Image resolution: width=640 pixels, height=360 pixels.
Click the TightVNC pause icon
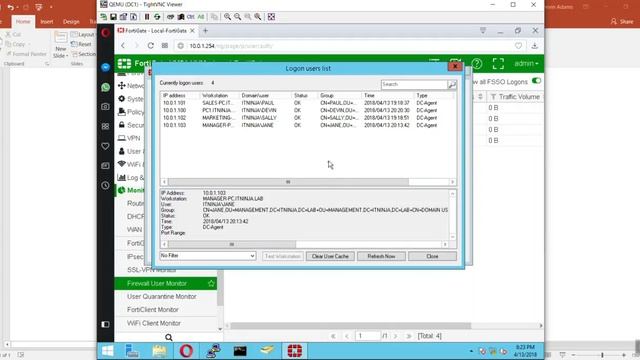tap(147, 17)
